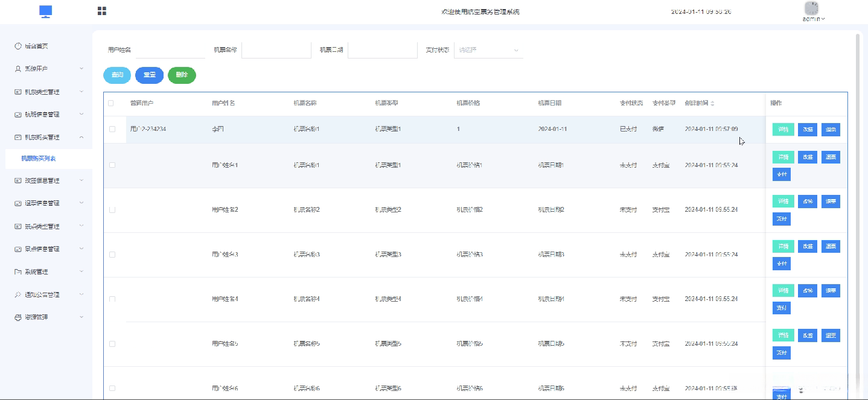Click the 机票名称2 cell
Screen dimensions: 868x400
click(307, 210)
